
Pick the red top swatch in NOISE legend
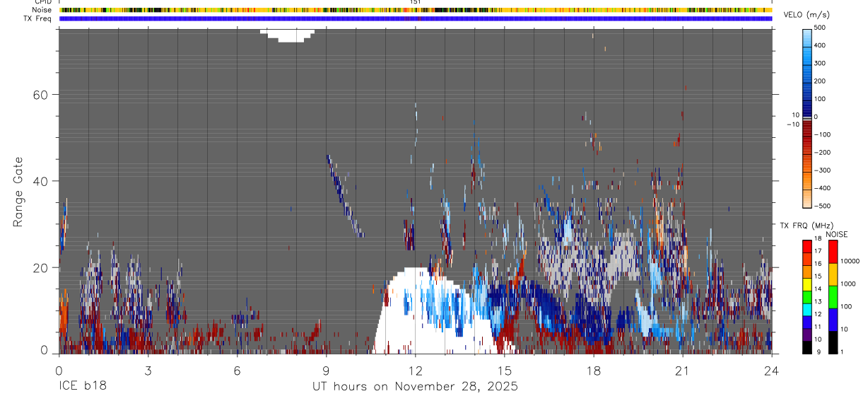click(833, 252)
